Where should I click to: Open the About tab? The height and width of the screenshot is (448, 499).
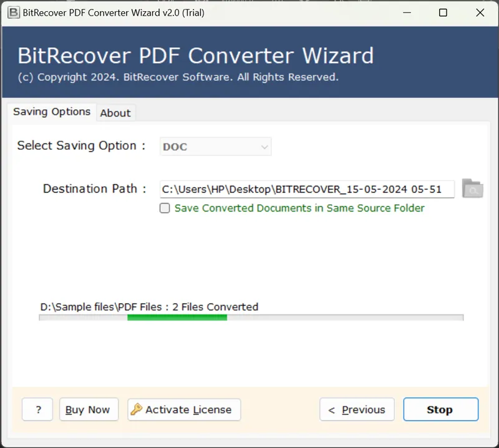(x=115, y=113)
